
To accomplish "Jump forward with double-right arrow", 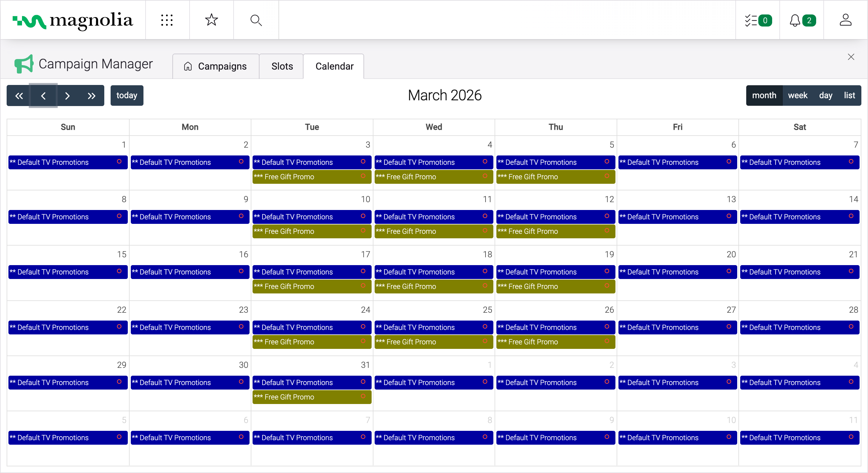I will click(x=91, y=96).
